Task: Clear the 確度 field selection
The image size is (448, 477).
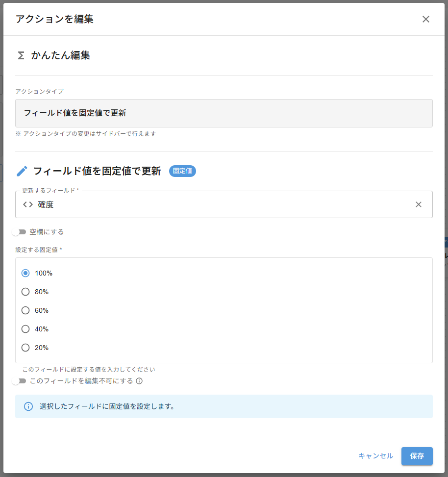Action: pos(418,204)
